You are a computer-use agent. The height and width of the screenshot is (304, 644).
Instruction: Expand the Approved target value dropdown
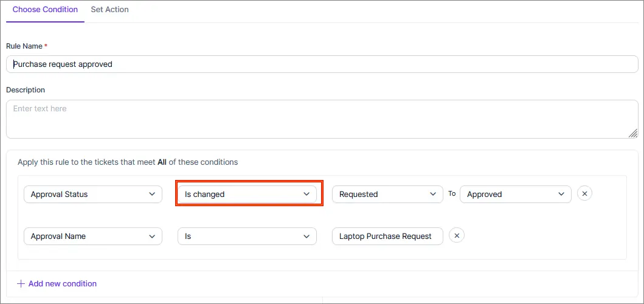(516, 194)
